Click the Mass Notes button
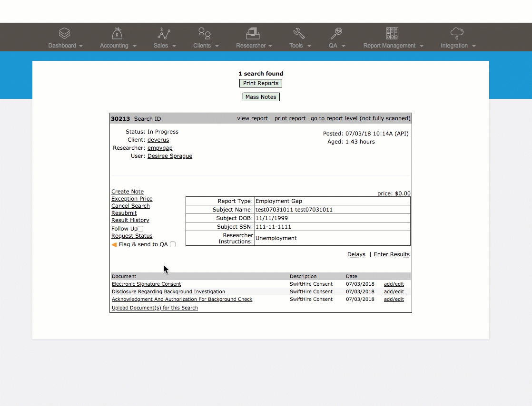 (x=261, y=97)
